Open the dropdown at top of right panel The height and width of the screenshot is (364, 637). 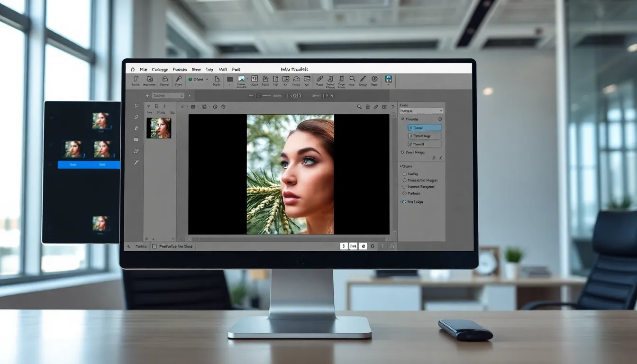click(421, 111)
